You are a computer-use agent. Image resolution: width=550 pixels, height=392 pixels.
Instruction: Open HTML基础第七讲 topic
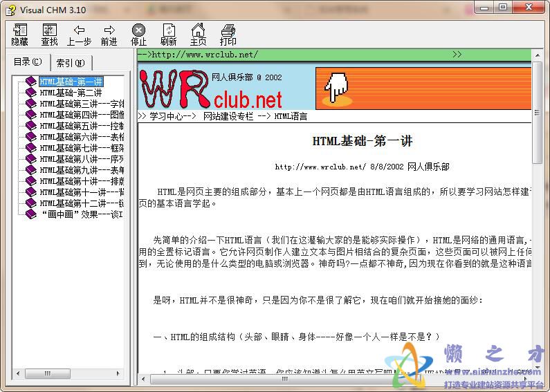[x=82, y=148]
